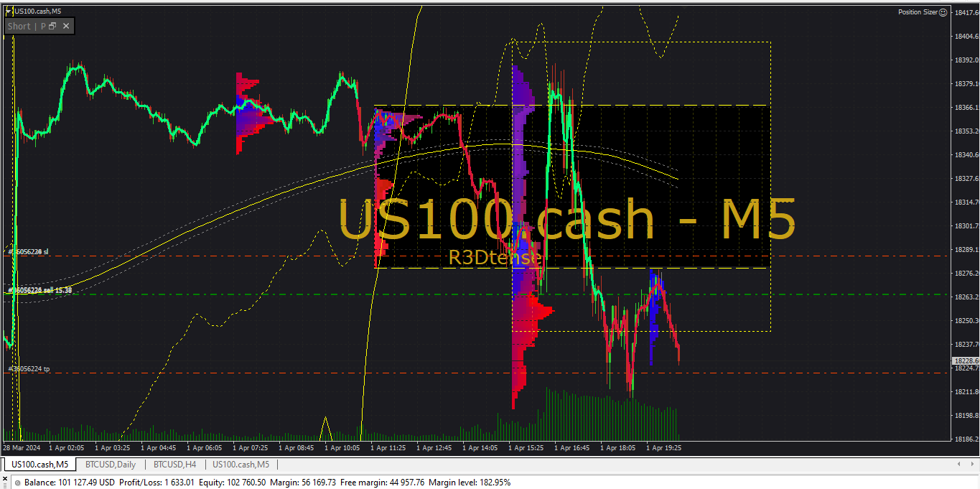Click the 1 Apr 19:25 time label

pos(664,447)
